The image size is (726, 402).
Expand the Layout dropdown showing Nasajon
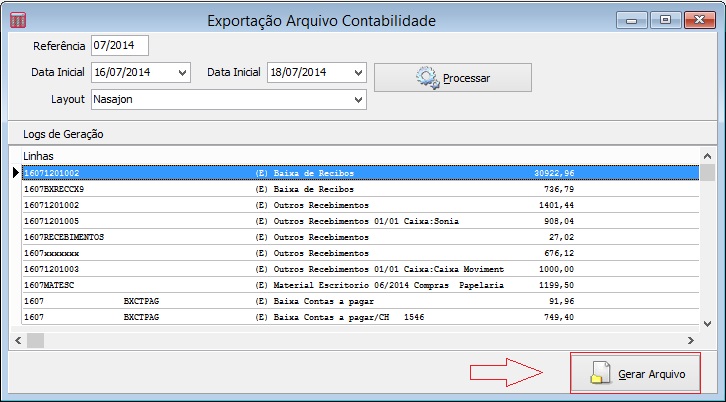pyautogui.click(x=358, y=100)
